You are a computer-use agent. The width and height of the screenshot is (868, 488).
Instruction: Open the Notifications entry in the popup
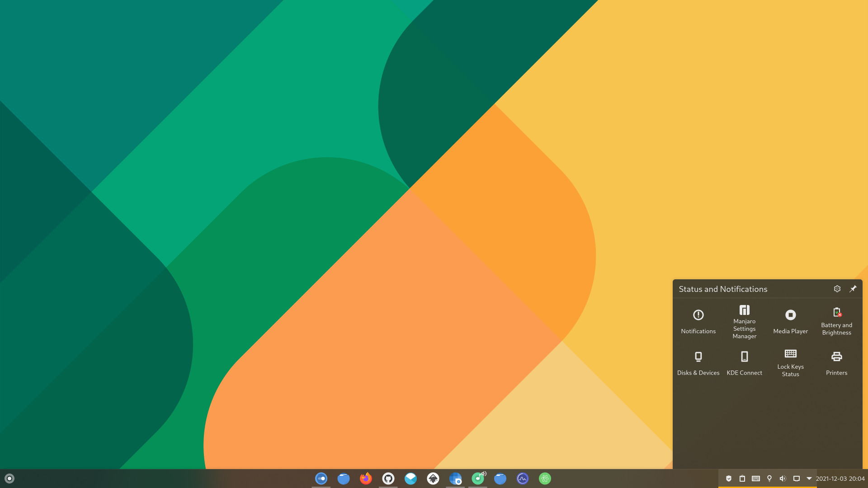(698, 322)
